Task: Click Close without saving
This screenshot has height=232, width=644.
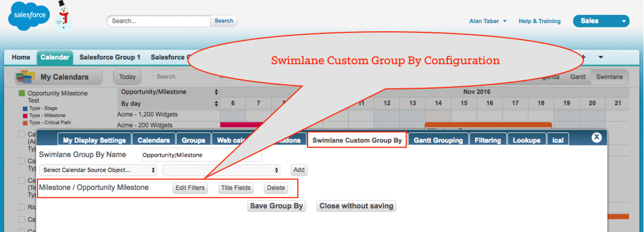Action: [356, 206]
